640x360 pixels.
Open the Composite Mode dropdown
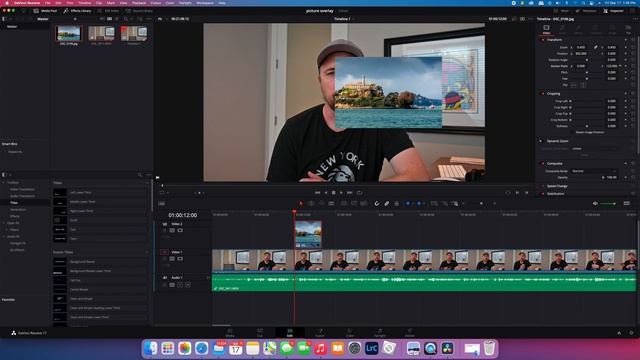[x=594, y=171]
